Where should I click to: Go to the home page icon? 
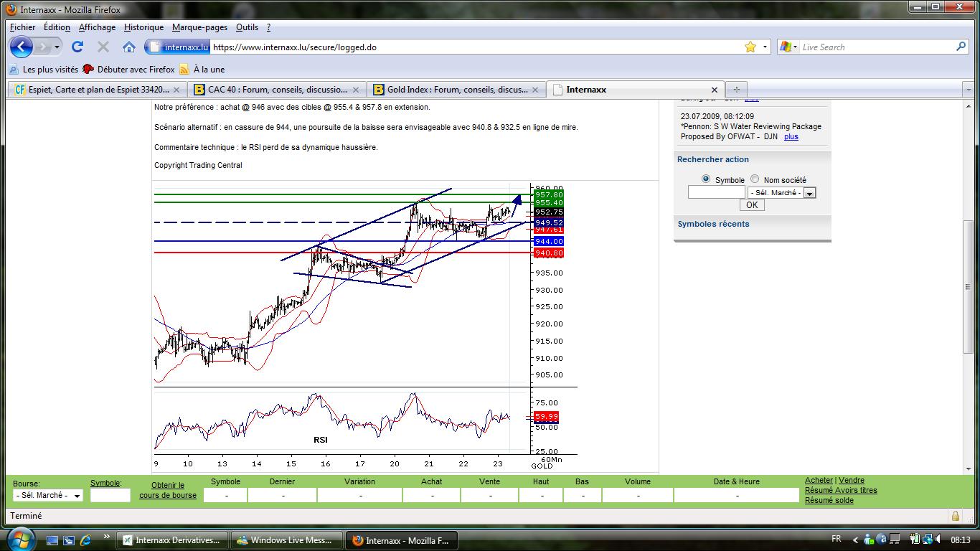coord(129,47)
